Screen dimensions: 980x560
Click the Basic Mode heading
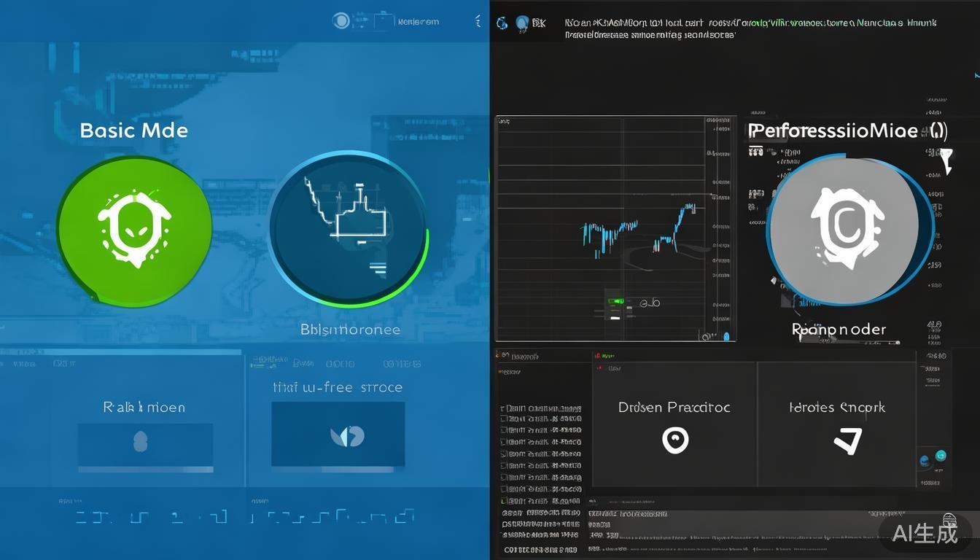click(133, 131)
